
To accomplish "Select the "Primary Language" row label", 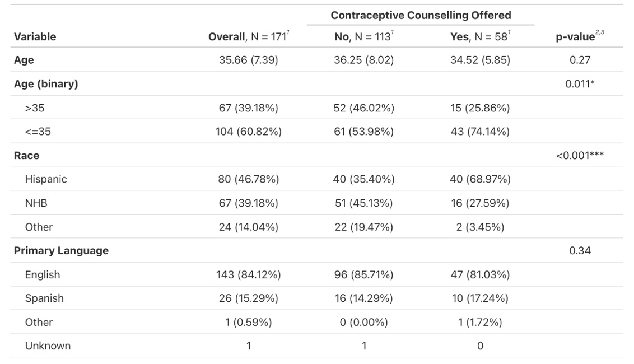I will click(x=61, y=251).
